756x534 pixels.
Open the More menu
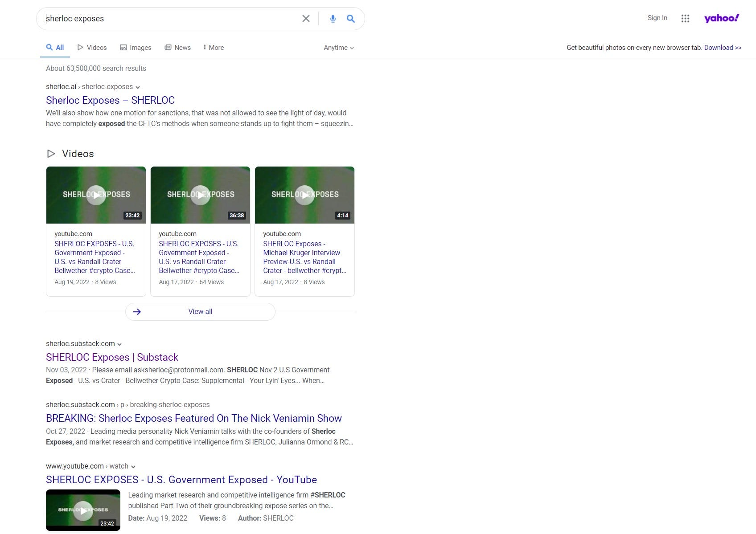[x=214, y=47]
